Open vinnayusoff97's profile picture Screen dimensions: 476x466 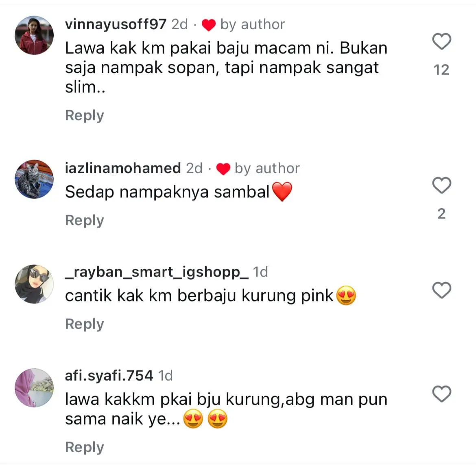click(x=34, y=35)
